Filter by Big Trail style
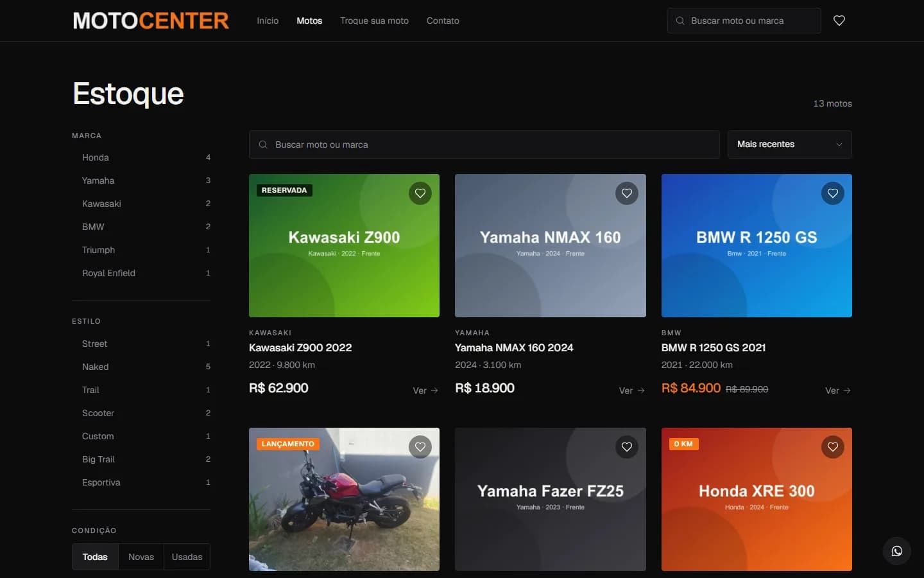The height and width of the screenshot is (578, 924). coord(141,459)
